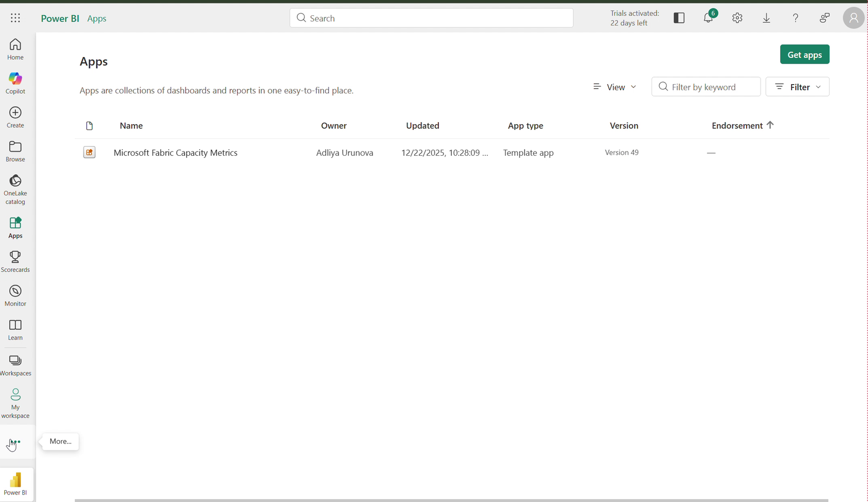Expand the View dropdown
868x502 pixels.
(615, 87)
